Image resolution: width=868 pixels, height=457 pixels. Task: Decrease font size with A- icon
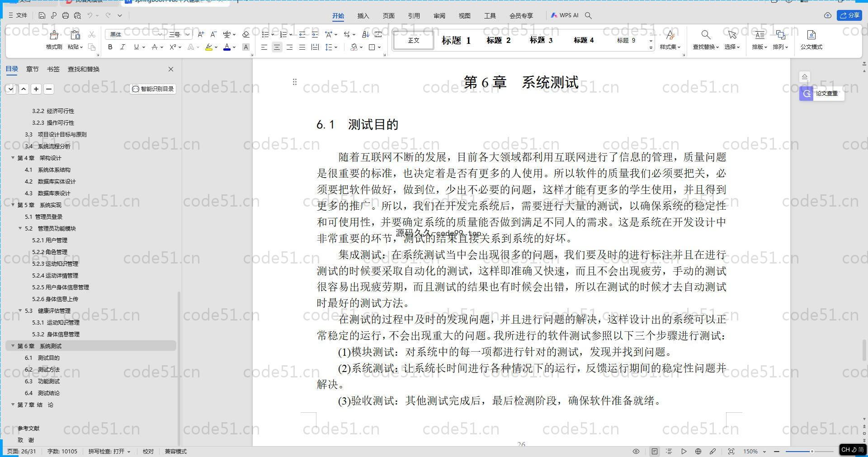213,34
